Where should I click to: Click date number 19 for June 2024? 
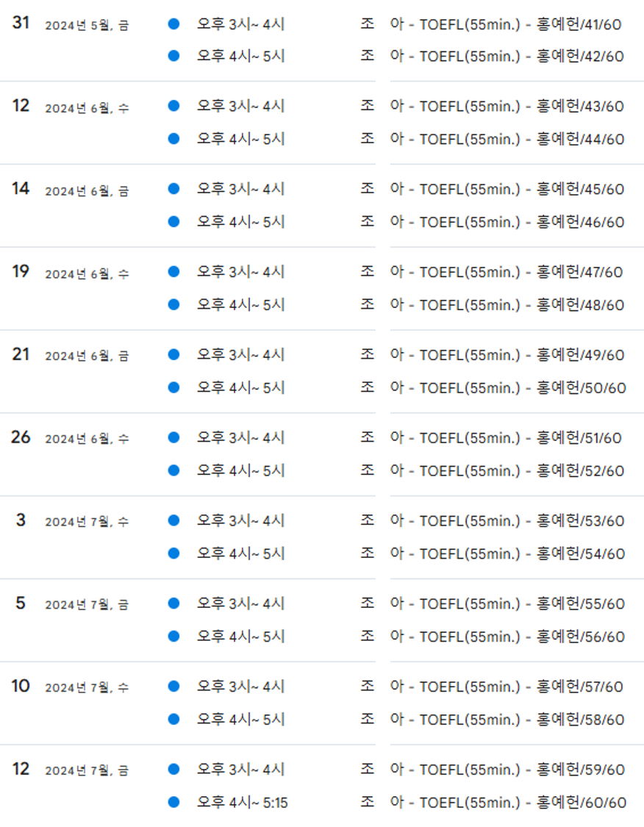pos(21,271)
